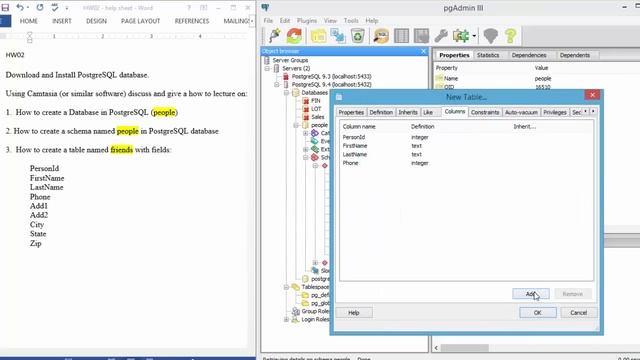Select the FIN database
Viewport: 640px width, 360px height.
coord(316,100)
